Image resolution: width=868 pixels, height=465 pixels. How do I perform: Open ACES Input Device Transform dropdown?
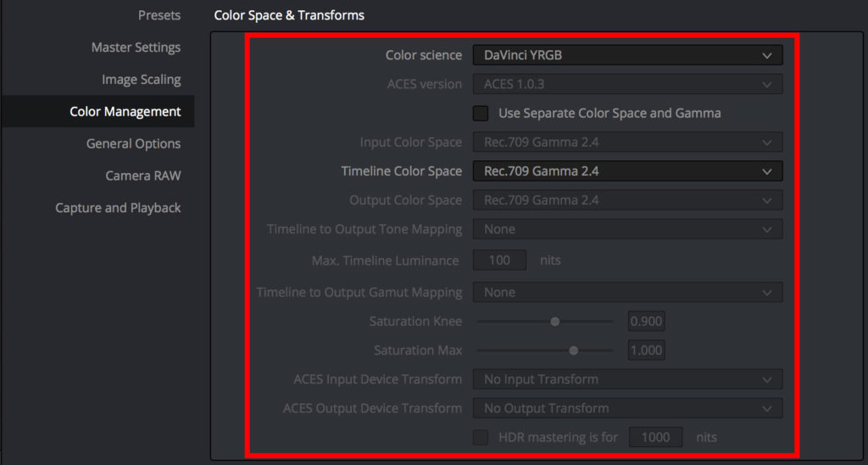(x=628, y=379)
